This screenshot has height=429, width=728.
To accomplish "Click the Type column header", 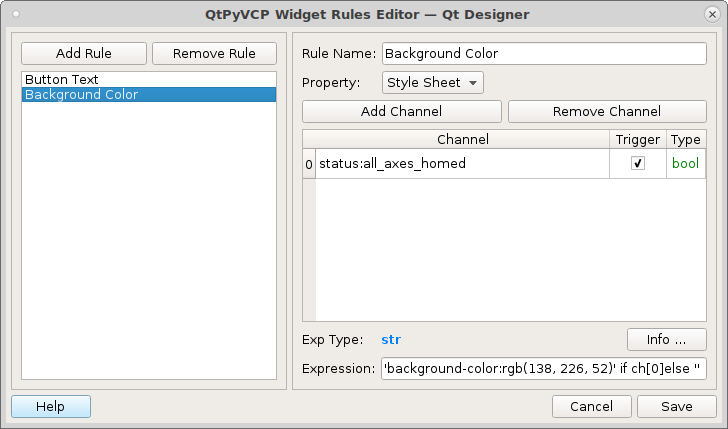I will [x=686, y=139].
